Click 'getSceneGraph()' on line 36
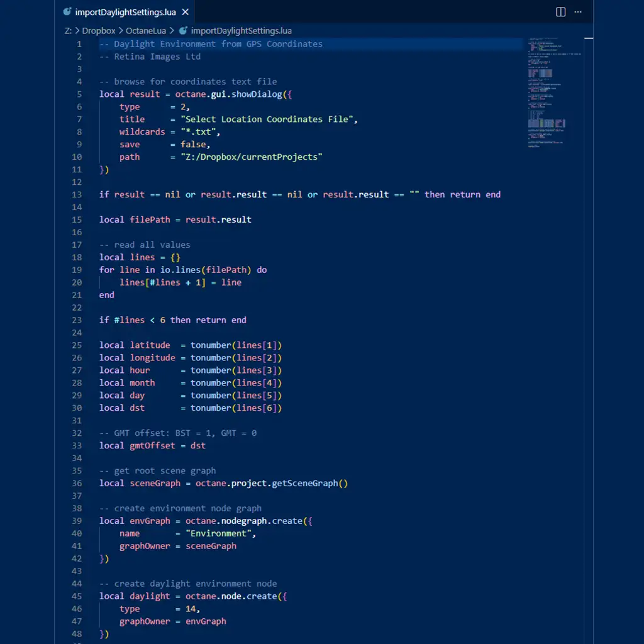The width and height of the screenshot is (644, 644). pyautogui.click(x=309, y=484)
